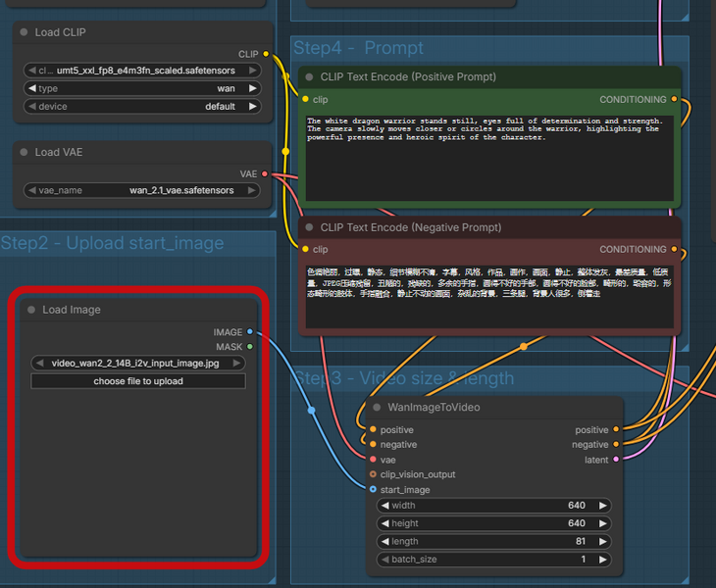Collapse the Load VAE node
The image size is (716, 588).
(24, 152)
